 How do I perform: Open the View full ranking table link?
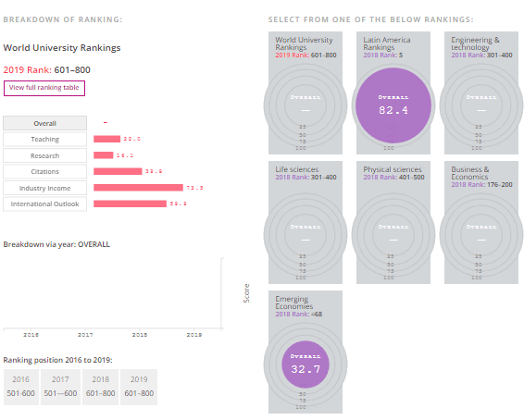44,88
